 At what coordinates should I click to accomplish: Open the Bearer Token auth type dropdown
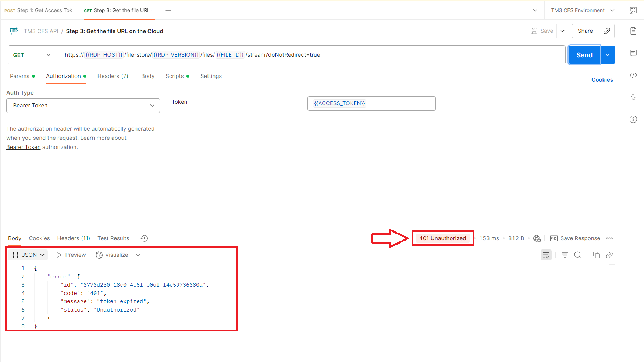coord(83,106)
